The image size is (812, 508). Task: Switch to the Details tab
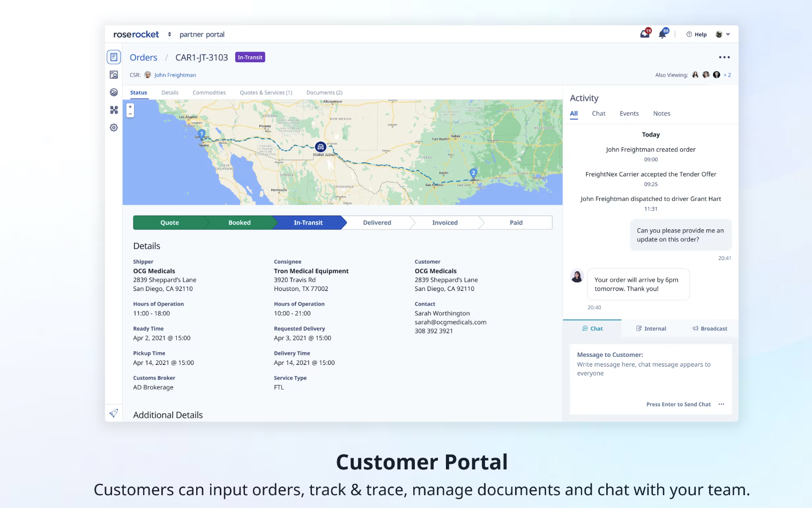click(x=170, y=93)
